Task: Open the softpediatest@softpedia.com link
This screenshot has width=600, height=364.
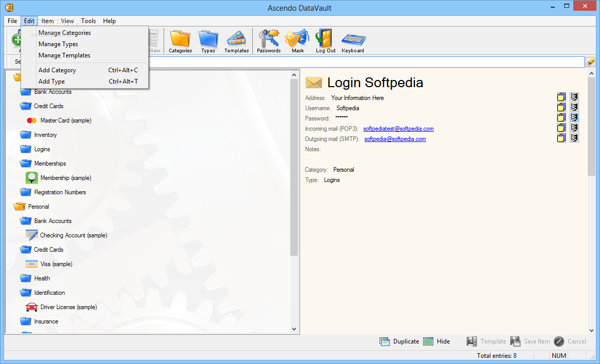Action: click(x=398, y=129)
